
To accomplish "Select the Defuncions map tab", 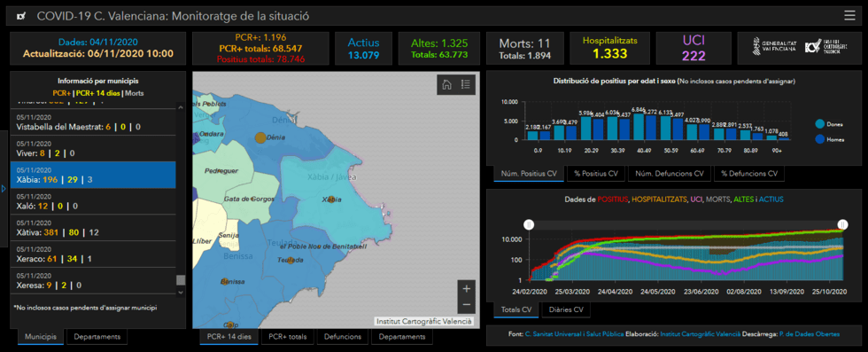I will (x=343, y=336).
